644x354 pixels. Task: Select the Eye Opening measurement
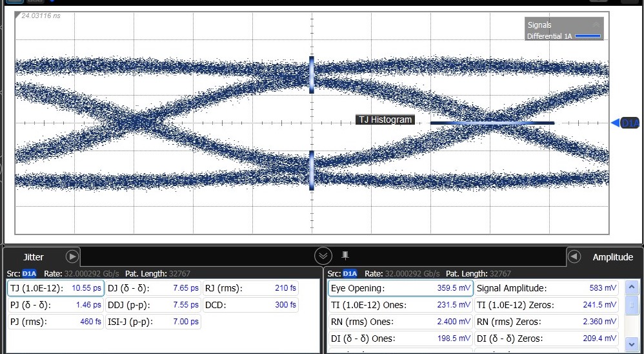point(400,288)
